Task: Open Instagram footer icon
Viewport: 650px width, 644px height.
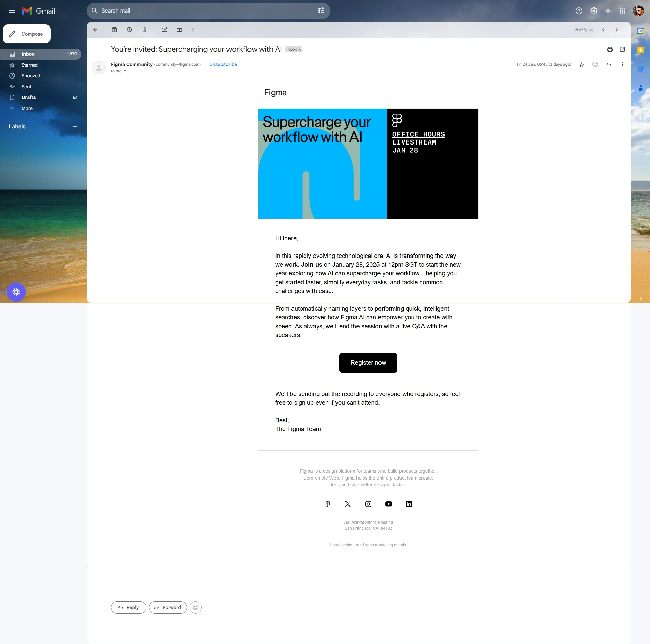Action: coord(368,504)
